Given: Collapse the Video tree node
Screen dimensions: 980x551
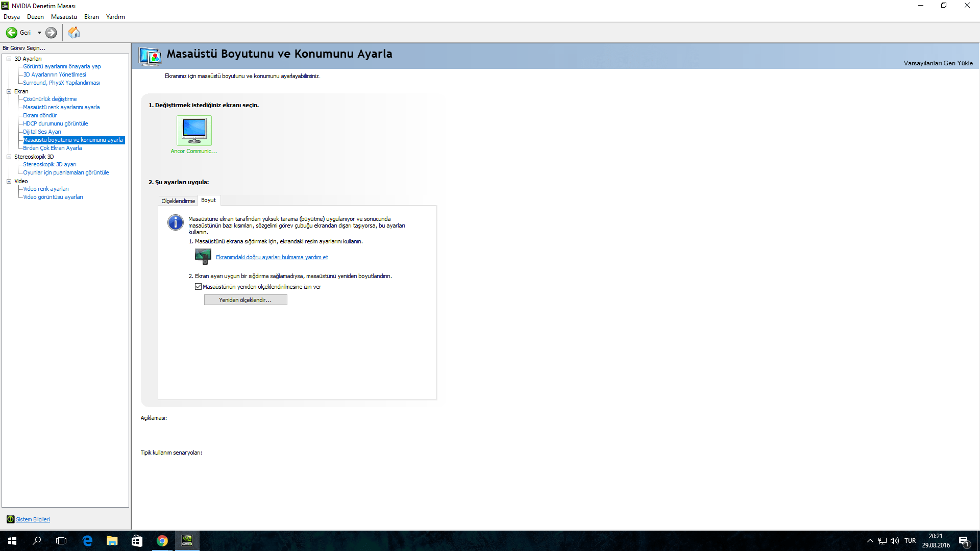Looking at the screenshot, I should coord(9,181).
